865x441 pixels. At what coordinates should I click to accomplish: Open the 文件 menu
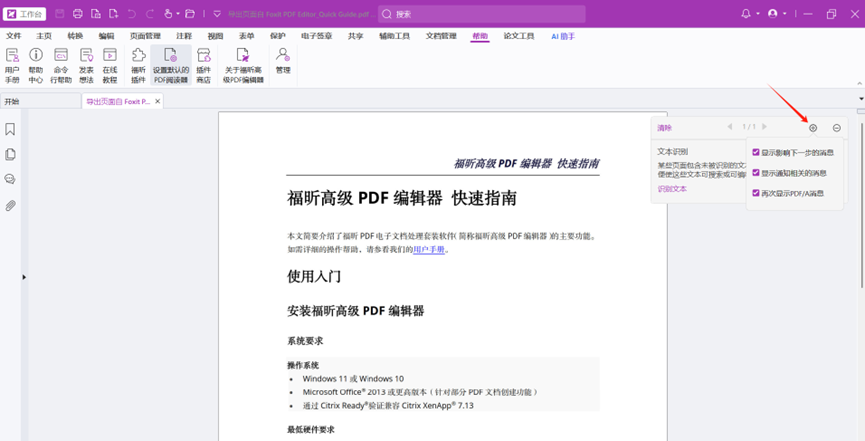pyautogui.click(x=13, y=36)
